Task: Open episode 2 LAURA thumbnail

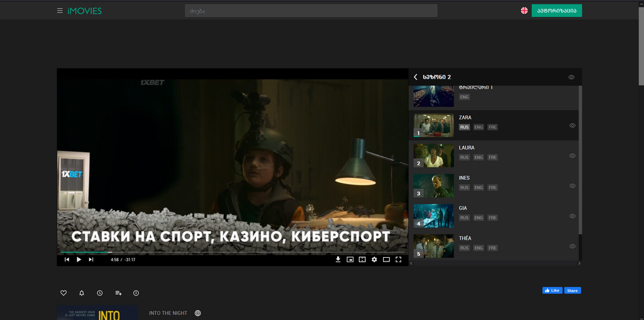Action: (x=433, y=156)
